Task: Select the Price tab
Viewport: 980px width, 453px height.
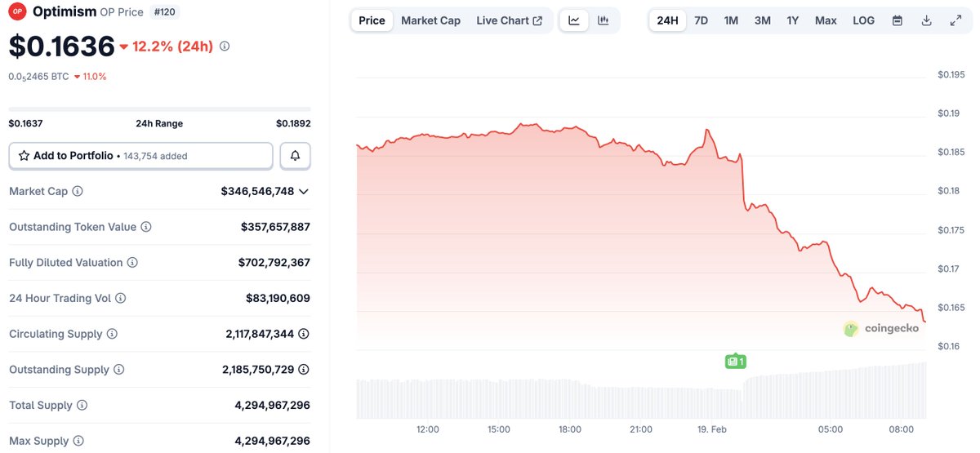Action: point(372,20)
